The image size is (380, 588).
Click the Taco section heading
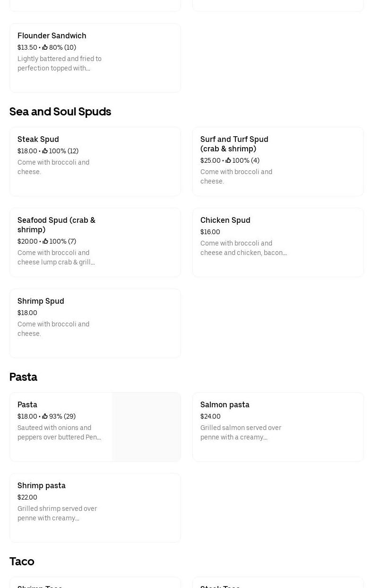pos(22,562)
